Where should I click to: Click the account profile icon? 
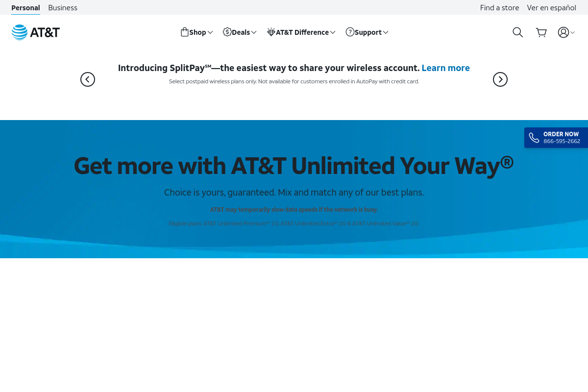click(563, 32)
